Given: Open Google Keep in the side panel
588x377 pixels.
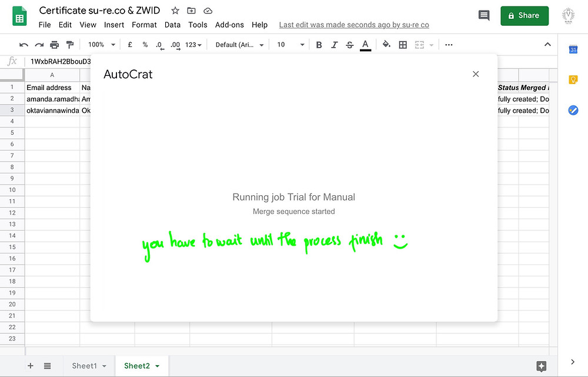Looking at the screenshot, I should click(x=573, y=79).
